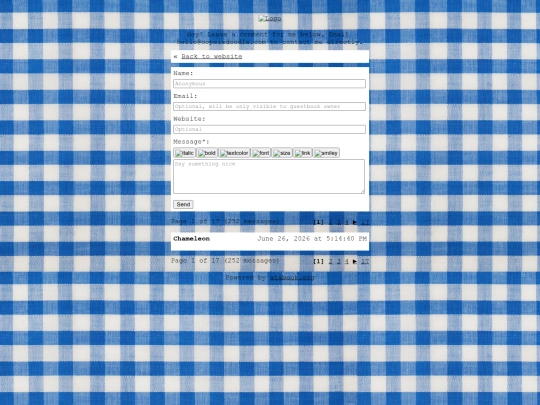Focus the Name input field
Image resolution: width=540 pixels, height=405 pixels.
pos(269,84)
